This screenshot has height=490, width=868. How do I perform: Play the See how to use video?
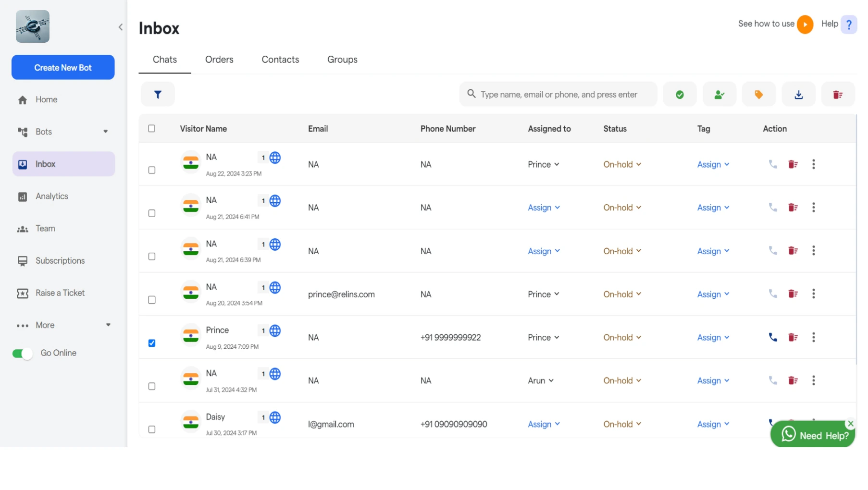(805, 24)
